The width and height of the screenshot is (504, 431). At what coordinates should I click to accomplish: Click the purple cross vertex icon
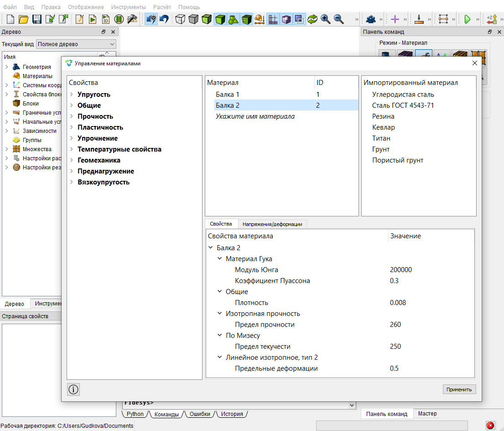click(x=395, y=19)
